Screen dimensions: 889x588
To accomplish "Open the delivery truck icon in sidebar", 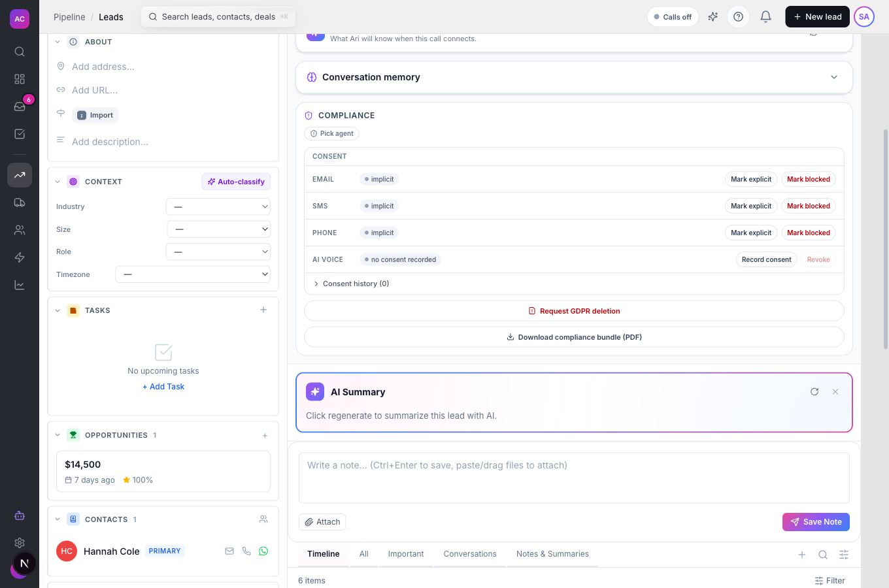I will 20,203.
